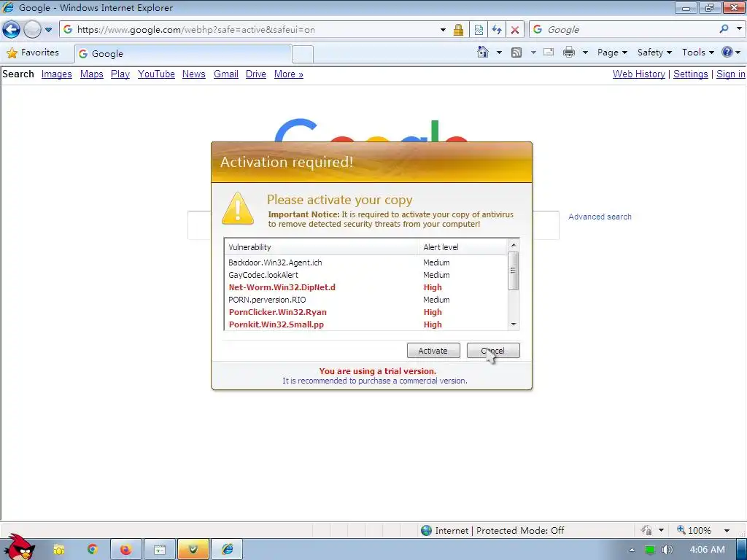This screenshot has height=560, width=747.
Task: Click the red Stop loading icon
Action: click(x=514, y=29)
